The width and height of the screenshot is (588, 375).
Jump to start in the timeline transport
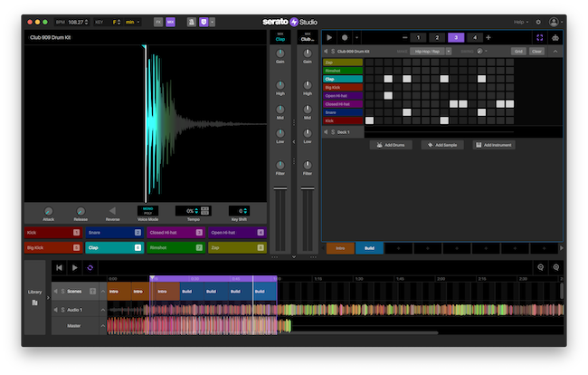[x=59, y=267]
